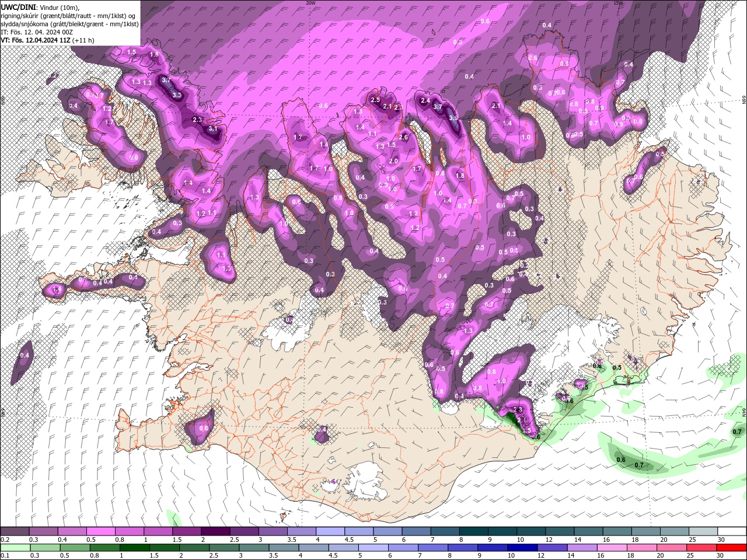747x560 pixels.
Task: Click the 0.1 label in the lower legend row
Action: [4, 556]
